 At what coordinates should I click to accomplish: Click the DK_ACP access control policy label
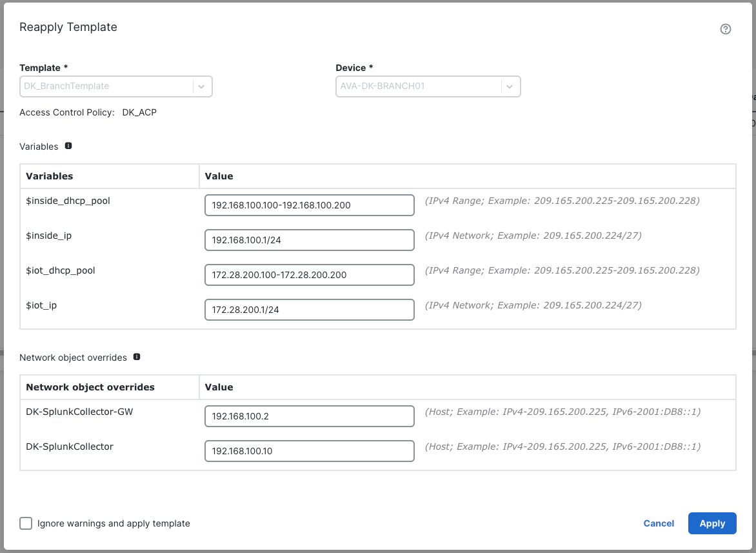pos(139,112)
